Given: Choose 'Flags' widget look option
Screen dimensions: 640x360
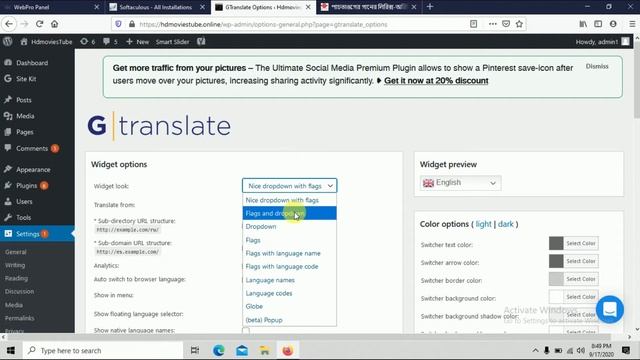Looking at the screenshot, I should 289,240.
